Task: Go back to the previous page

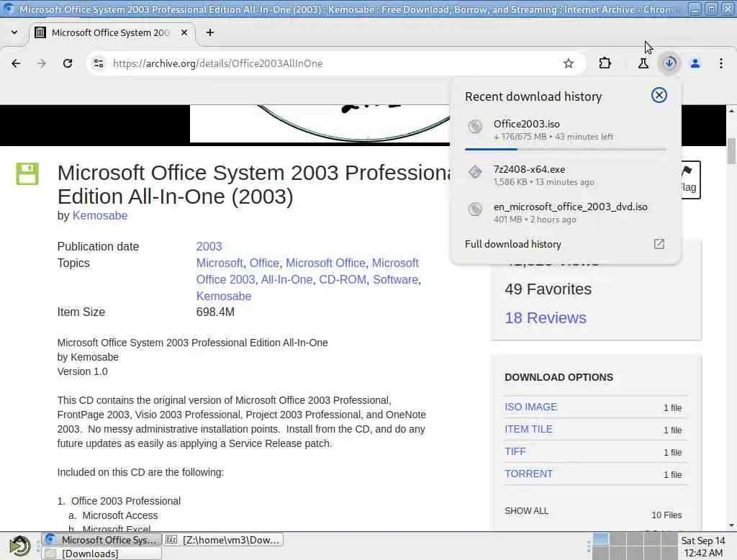Action: (x=16, y=63)
